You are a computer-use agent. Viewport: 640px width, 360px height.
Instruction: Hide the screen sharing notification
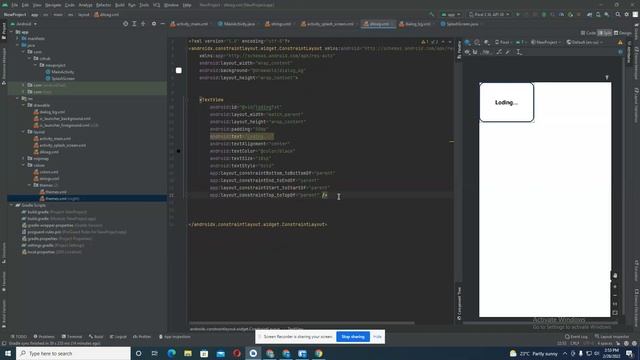[377, 337]
